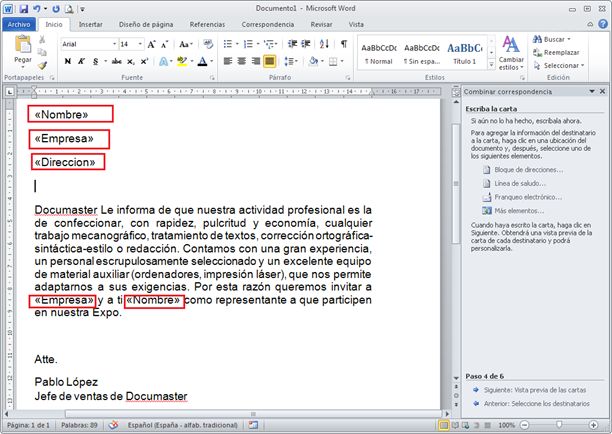Click the Copy icon in Portapapeles

(42, 52)
